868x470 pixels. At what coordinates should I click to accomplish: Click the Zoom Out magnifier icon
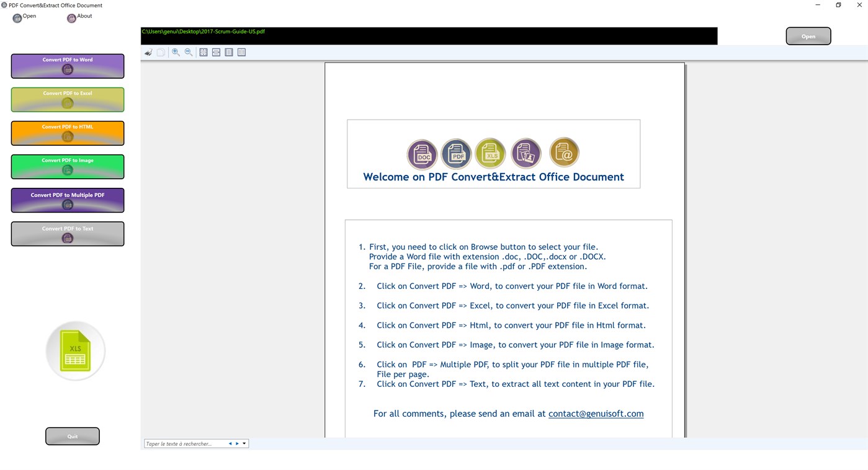(188, 52)
